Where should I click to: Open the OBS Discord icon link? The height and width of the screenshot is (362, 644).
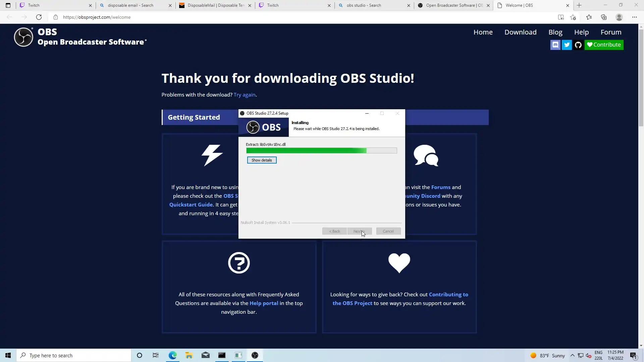point(555,45)
